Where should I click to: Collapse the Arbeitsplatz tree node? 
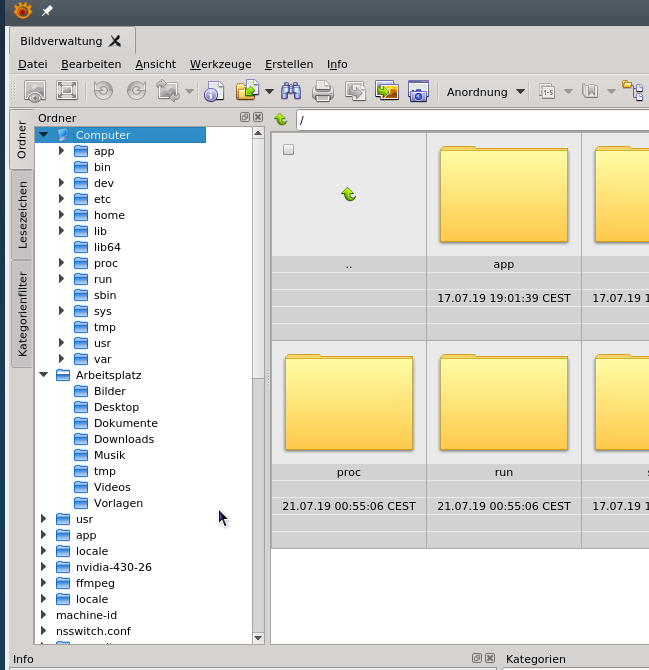coord(43,375)
